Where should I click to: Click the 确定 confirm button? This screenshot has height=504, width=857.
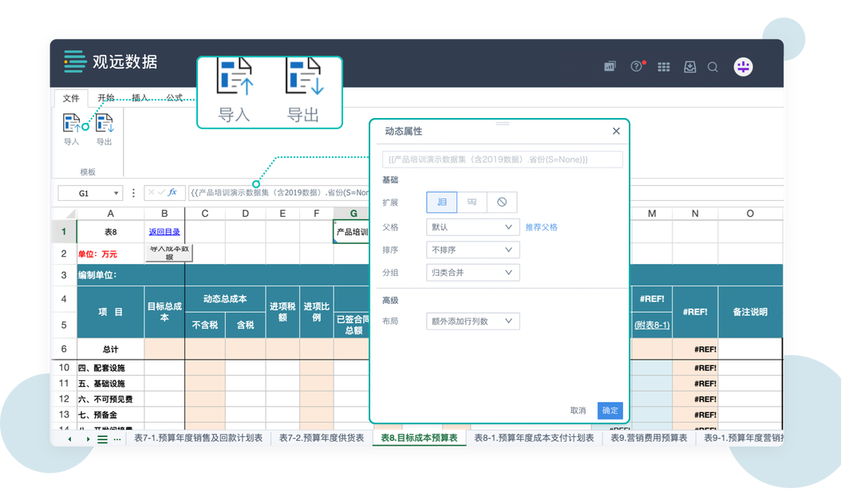610,410
